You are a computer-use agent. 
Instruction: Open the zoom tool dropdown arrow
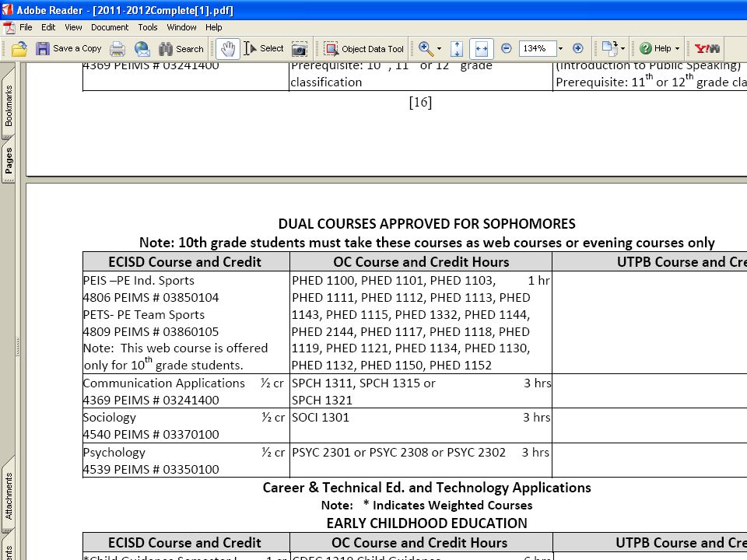coord(439,48)
